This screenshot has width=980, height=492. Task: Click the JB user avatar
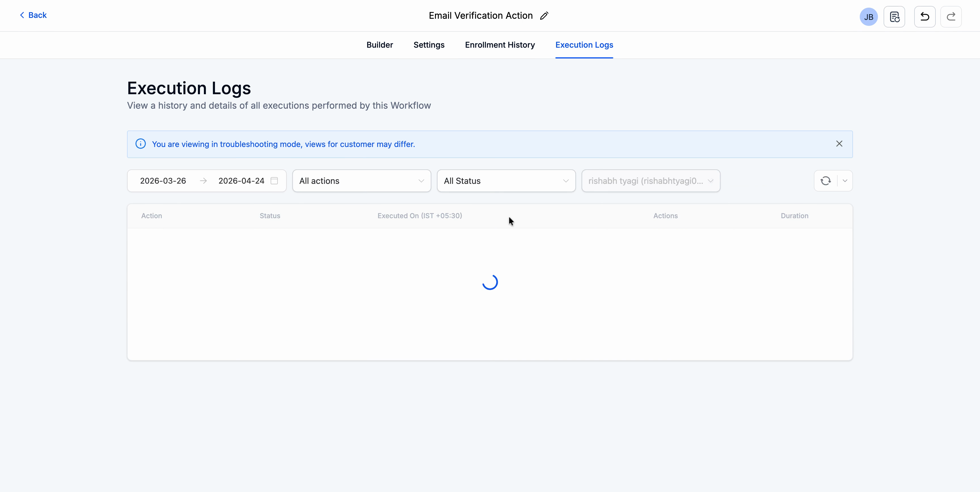pyautogui.click(x=869, y=17)
